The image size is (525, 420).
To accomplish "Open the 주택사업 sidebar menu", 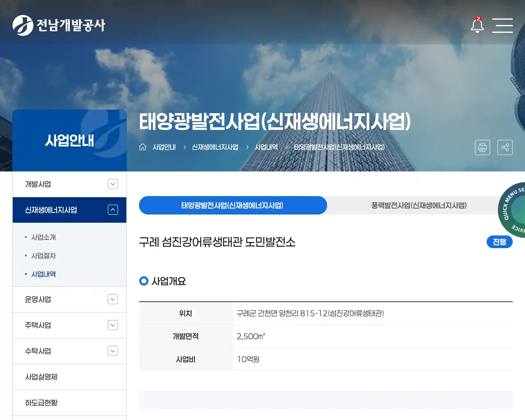I will (x=69, y=325).
